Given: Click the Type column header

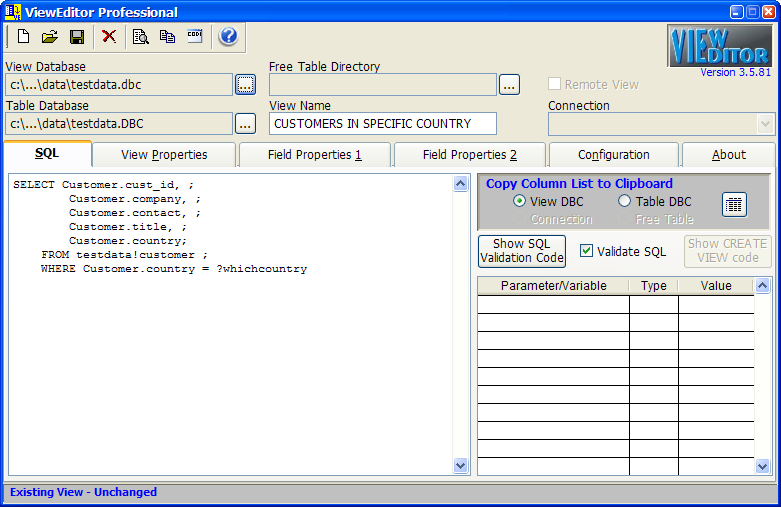Looking at the screenshot, I should pos(653,286).
